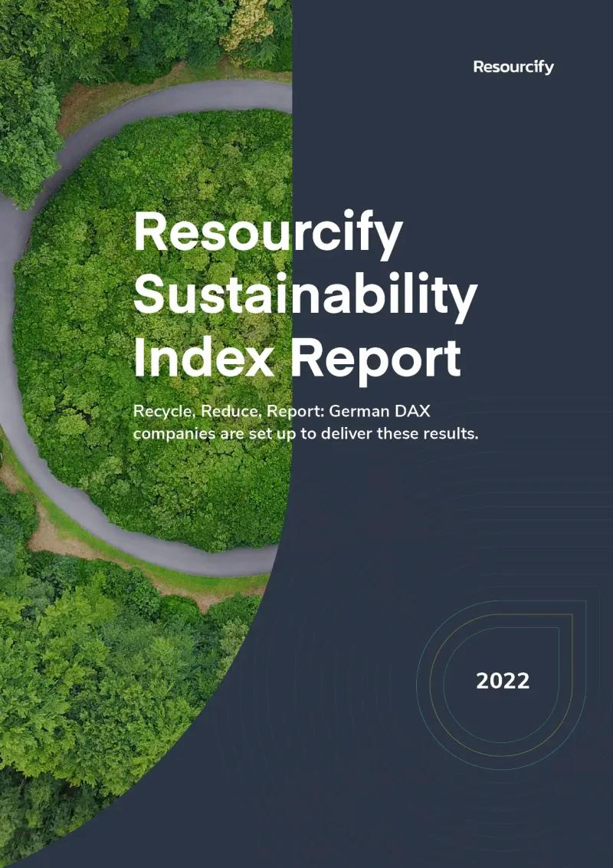Screen dimensions: 613x868
Task: Click the title word "Sustainability"
Action: 306,296
